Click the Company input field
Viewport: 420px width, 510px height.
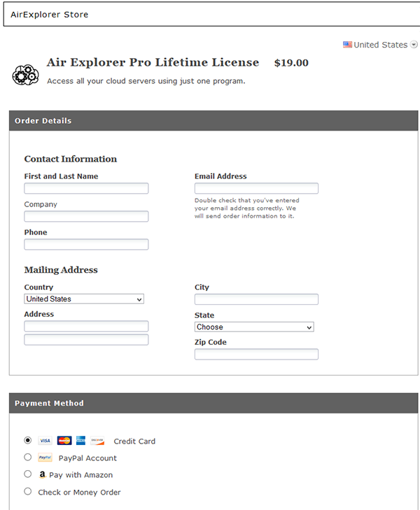86,216
